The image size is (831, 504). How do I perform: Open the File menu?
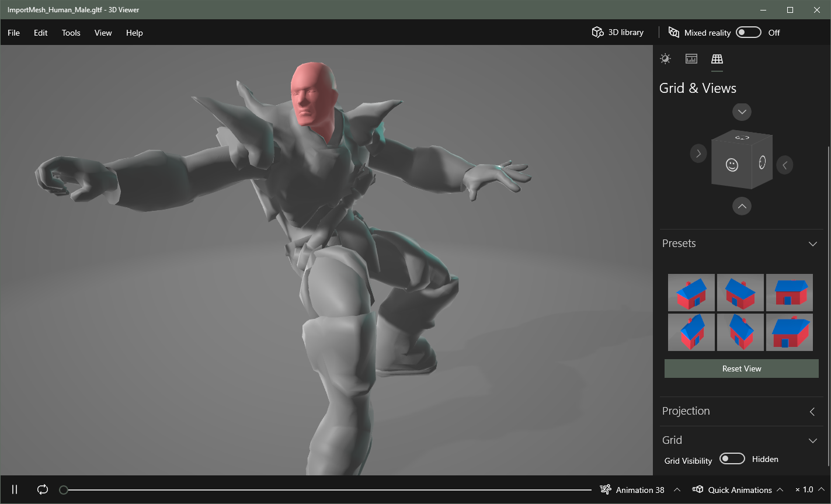click(x=13, y=33)
